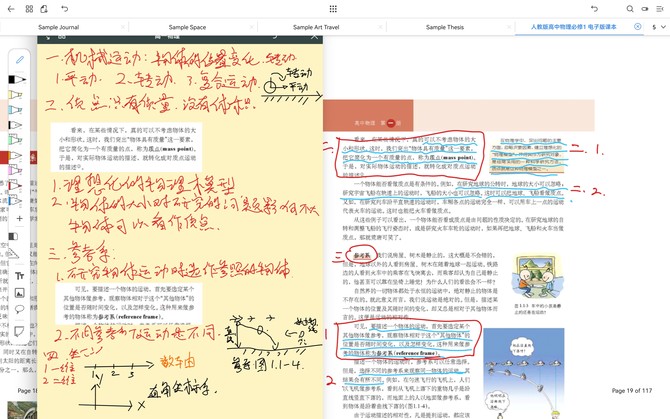Viewport: 670px width, 419px height.
Task: Open the Sample Art Travel tab
Action: 318,27
